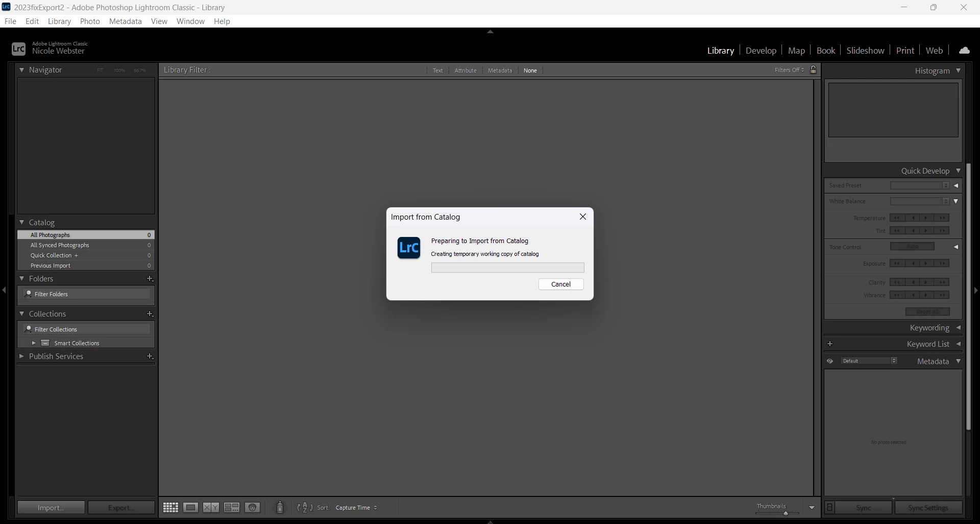Viewport: 980px width, 524px height.
Task: Hide left panel group arrow
Action: (x=4, y=290)
